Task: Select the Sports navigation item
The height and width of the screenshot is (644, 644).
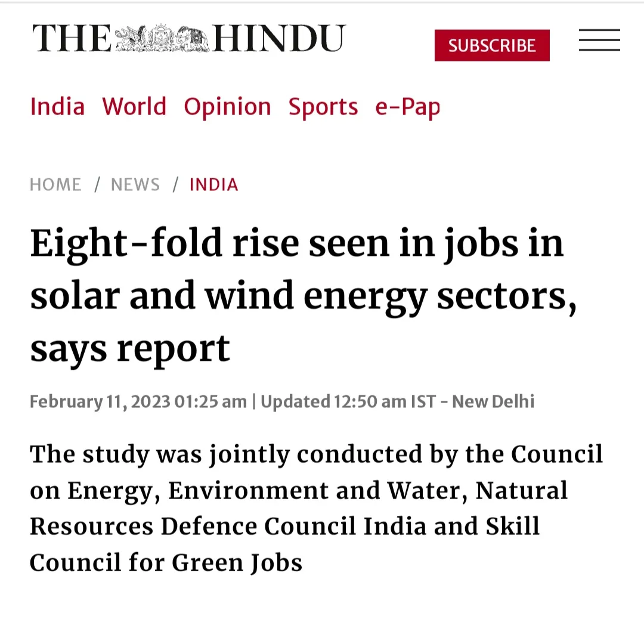Action: point(323,107)
